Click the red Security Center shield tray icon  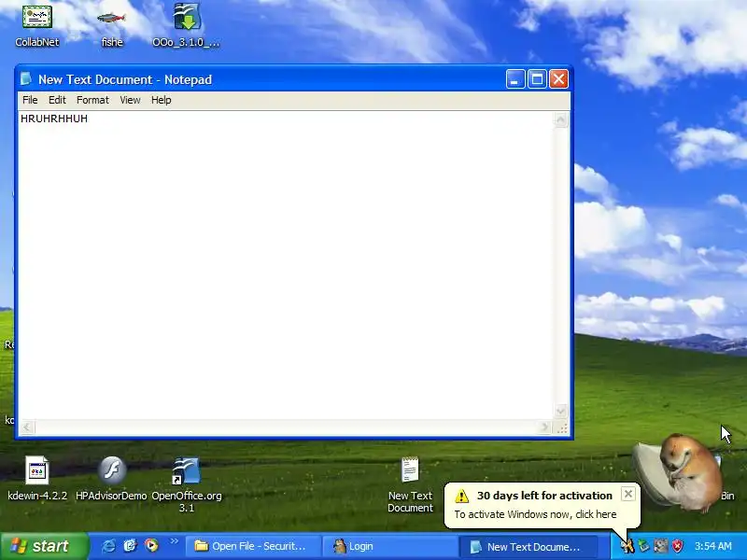677,546
